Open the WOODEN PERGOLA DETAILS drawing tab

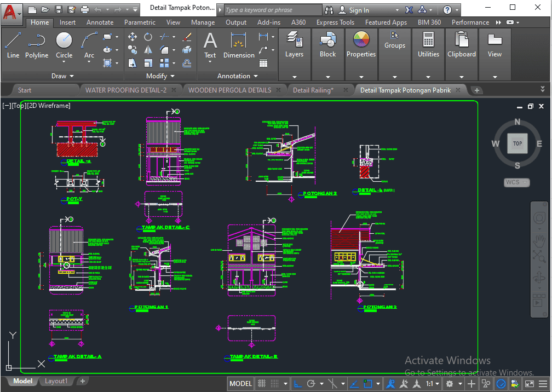pyautogui.click(x=229, y=90)
